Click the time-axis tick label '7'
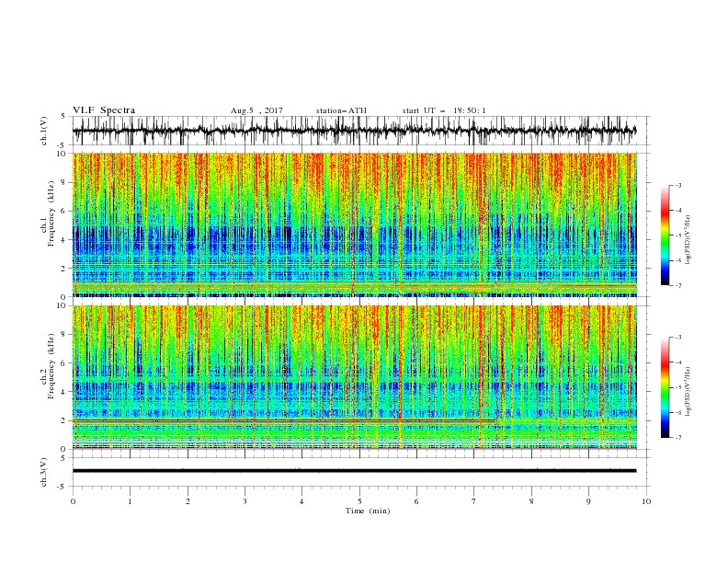The height and width of the screenshot is (563, 728). 474,501
